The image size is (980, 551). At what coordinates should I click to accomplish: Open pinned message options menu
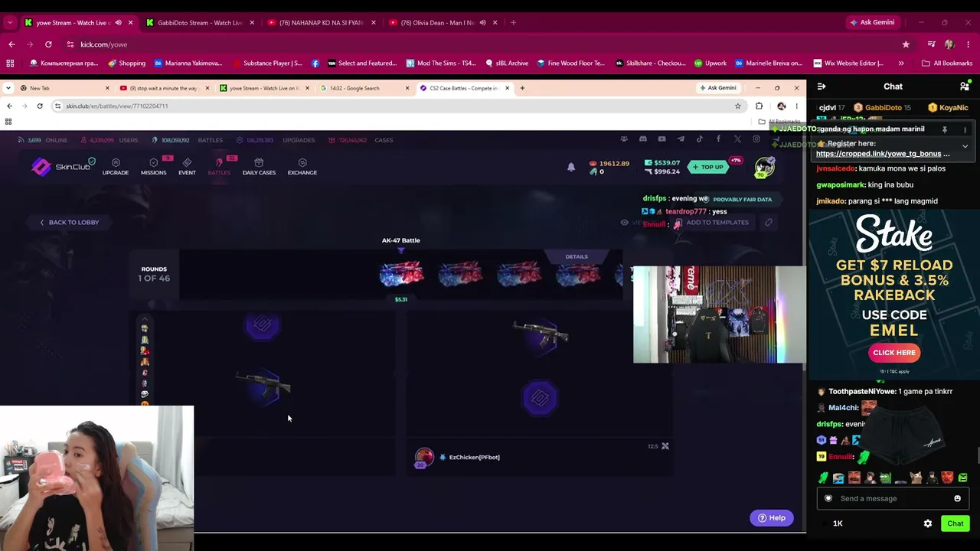pyautogui.click(x=965, y=129)
